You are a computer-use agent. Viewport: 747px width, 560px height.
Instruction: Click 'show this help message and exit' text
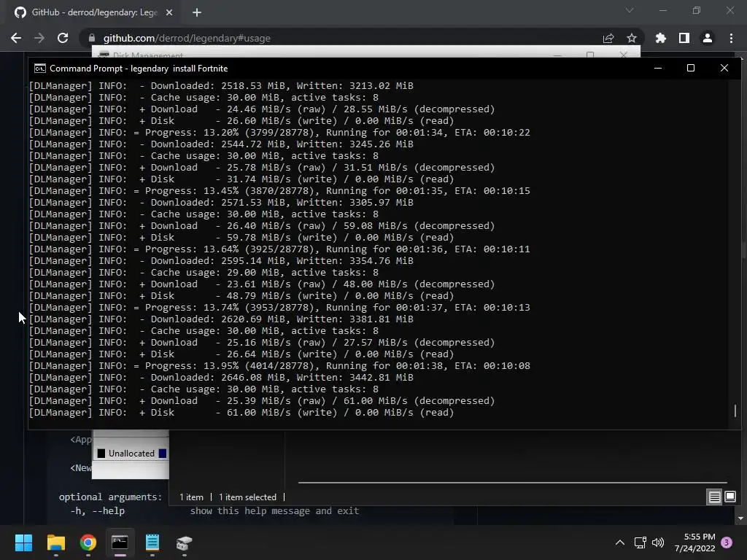[274, 511]
